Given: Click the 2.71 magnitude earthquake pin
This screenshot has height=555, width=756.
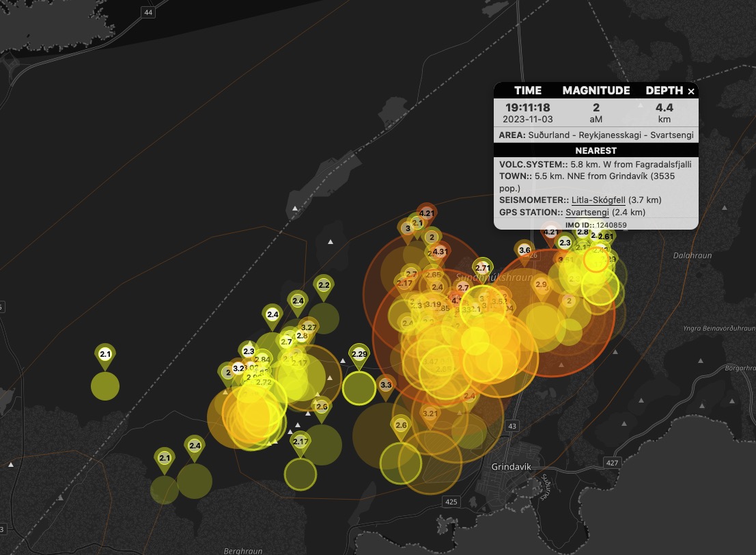Looking at the screenshot, I should point(483,268).
